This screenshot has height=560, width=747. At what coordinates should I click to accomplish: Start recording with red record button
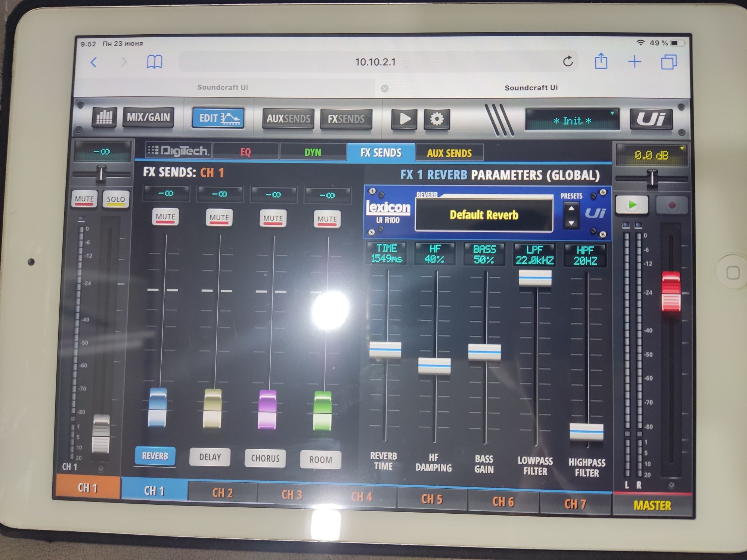coord(672,205)
